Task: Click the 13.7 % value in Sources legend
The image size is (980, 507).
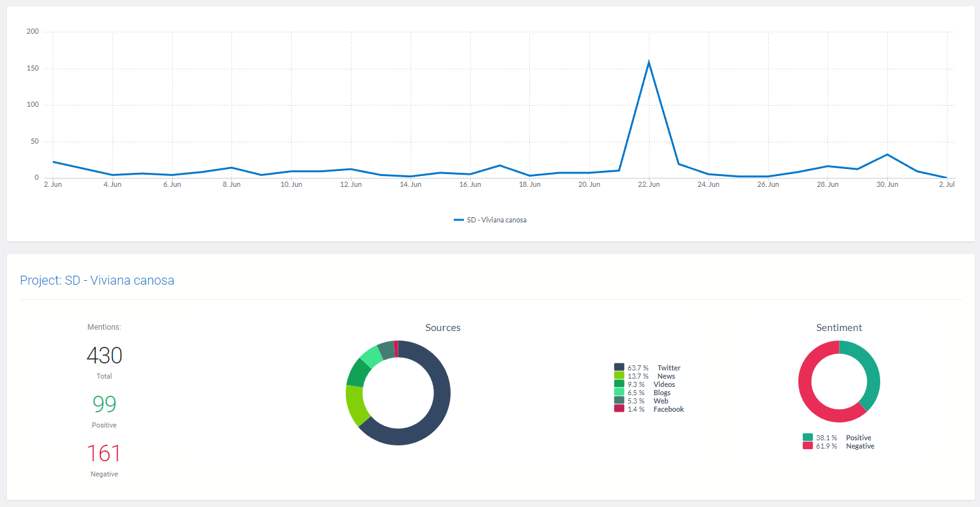Action: point(638,376)
